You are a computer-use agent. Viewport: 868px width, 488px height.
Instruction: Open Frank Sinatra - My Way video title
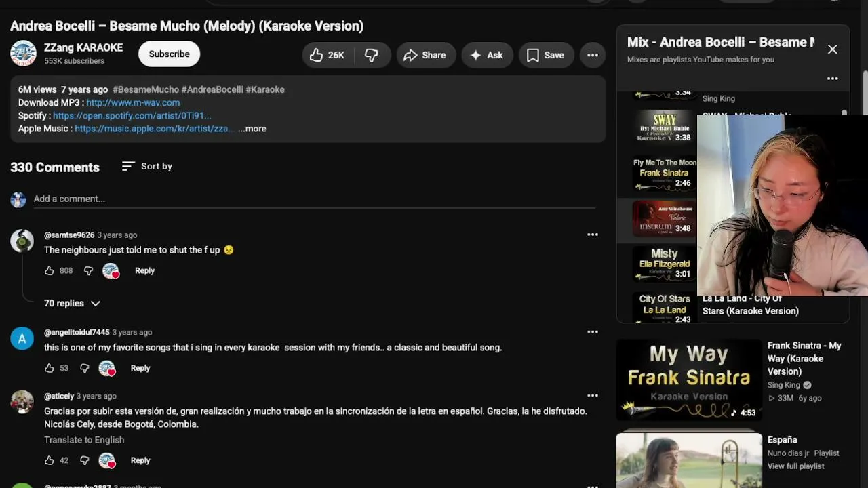click(804, 359)
